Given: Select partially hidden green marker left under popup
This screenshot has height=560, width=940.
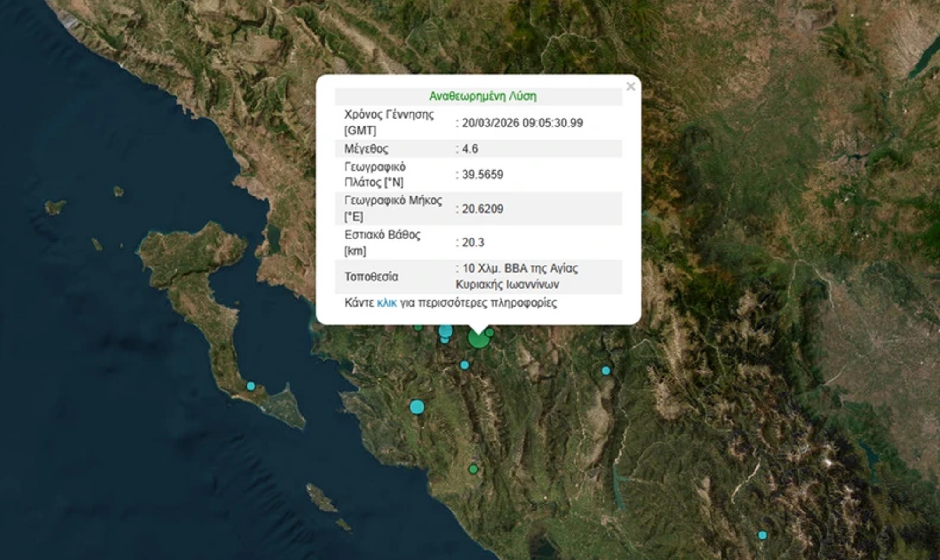Looking at the screenshot, I should pyautogui.click(x=418, y=328).
